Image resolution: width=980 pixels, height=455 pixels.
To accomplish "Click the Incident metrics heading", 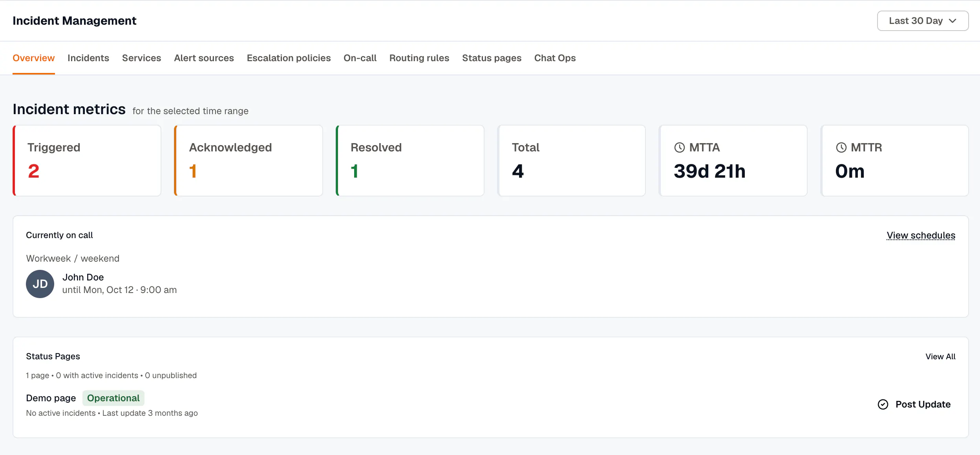I will 69,109.
